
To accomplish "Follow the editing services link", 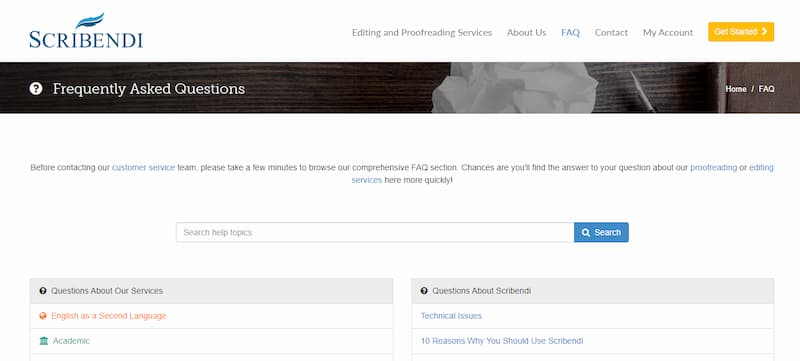I will 761,167.
